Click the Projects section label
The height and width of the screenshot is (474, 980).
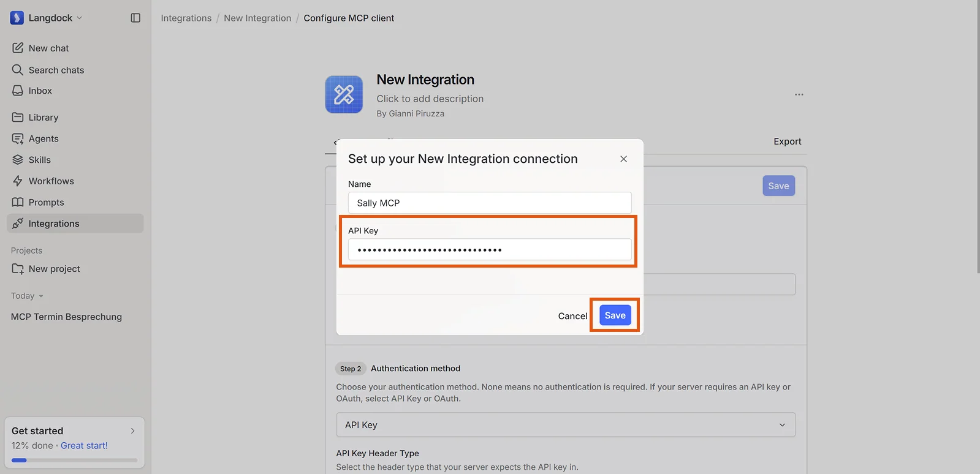coord(26,250)
